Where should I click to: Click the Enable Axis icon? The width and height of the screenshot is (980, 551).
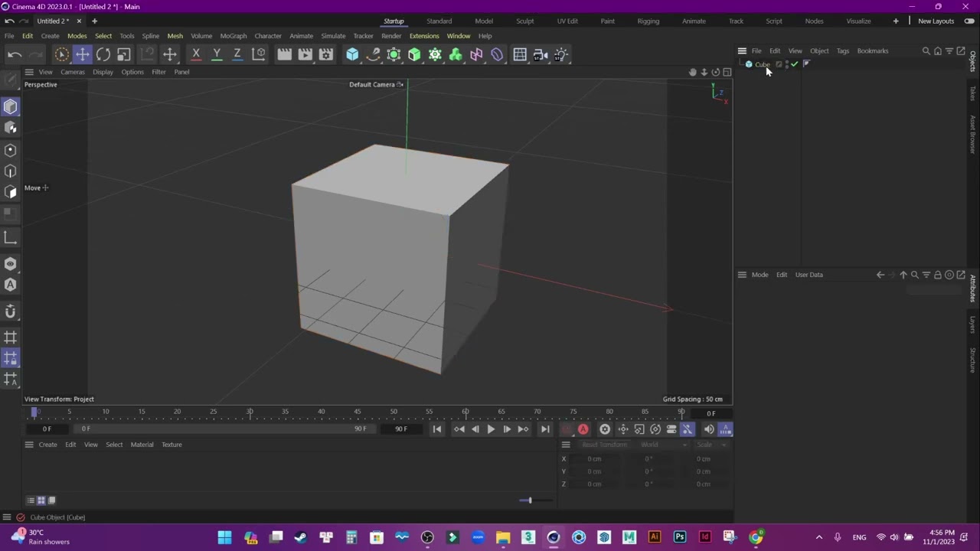pos(11,238)
